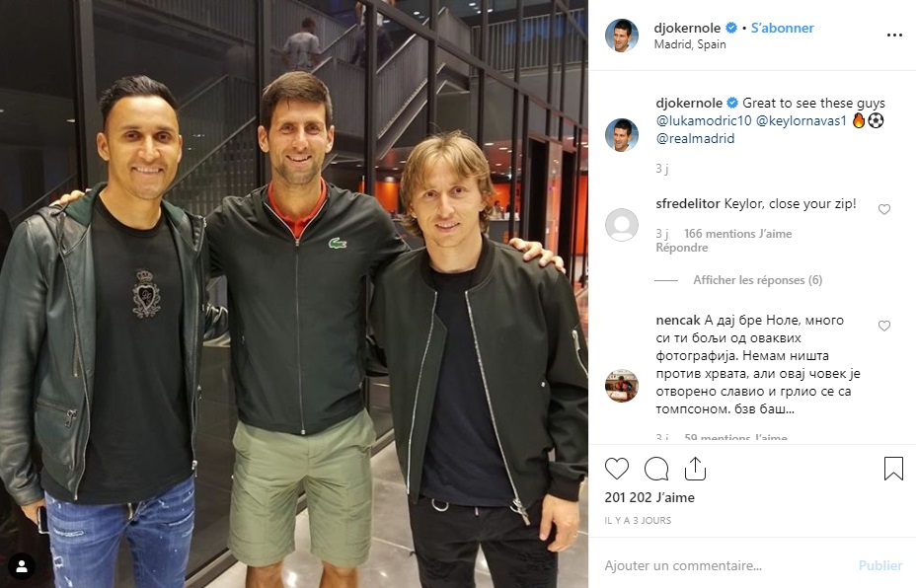
Task: Open the Madrid, Spain location link
Action: pos(690,44)
